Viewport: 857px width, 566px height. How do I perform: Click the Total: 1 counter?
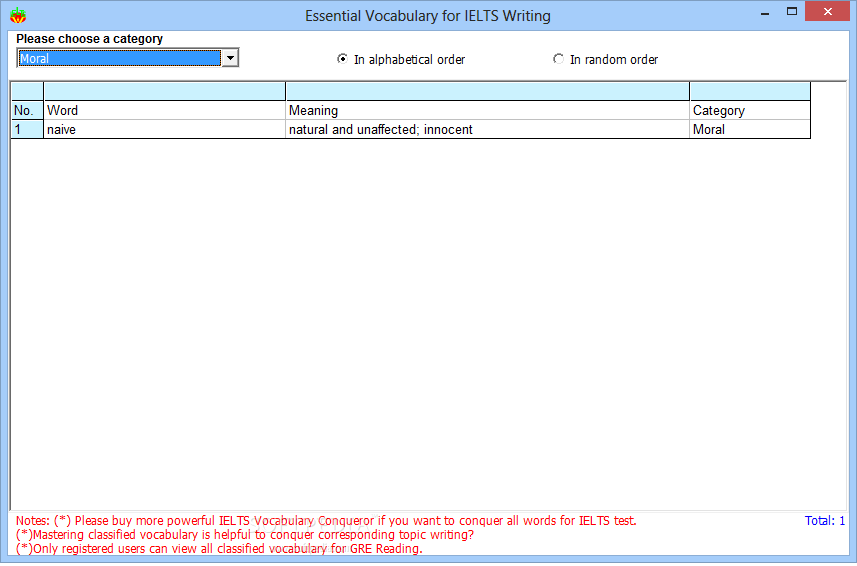point(825,521)
